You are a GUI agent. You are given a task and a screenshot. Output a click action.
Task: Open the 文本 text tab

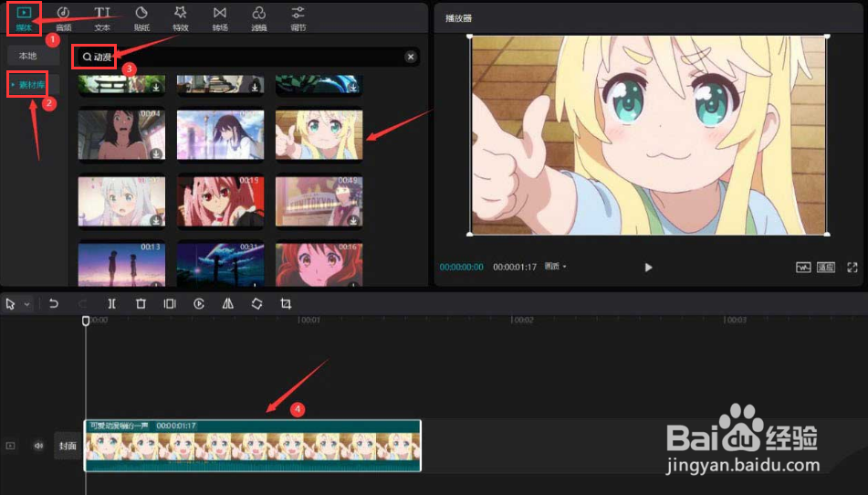click(102, 18)
